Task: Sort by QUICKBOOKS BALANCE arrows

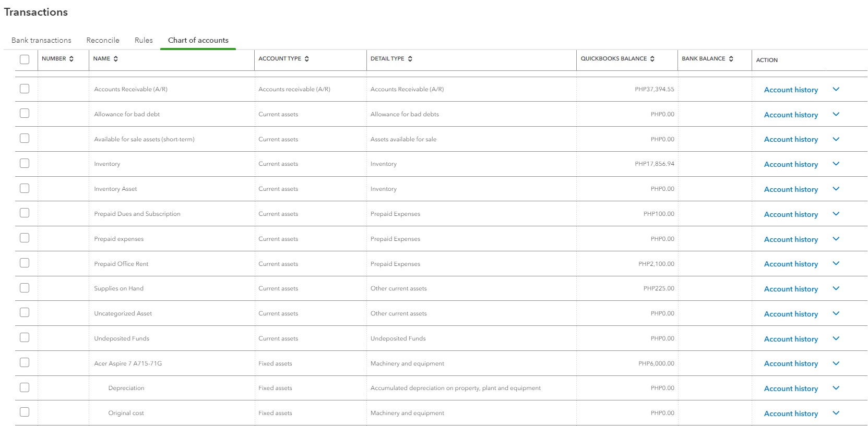Action: tap(652, 59)
